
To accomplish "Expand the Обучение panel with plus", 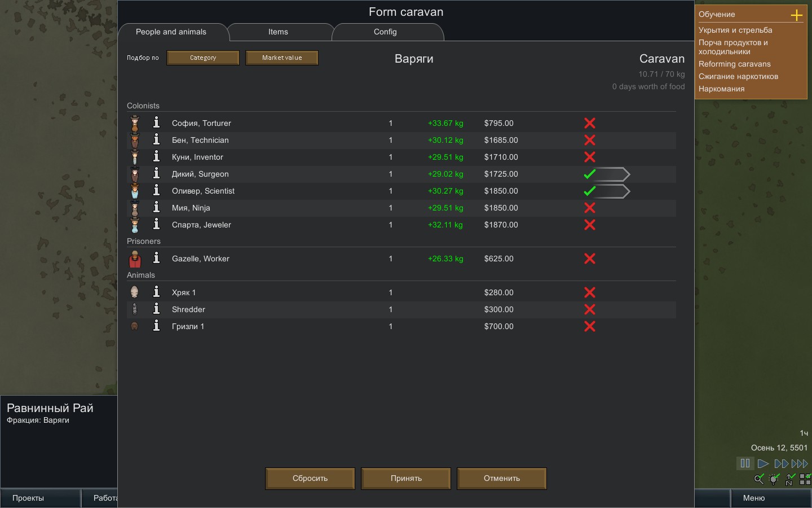I will click(x=796, y=15).
